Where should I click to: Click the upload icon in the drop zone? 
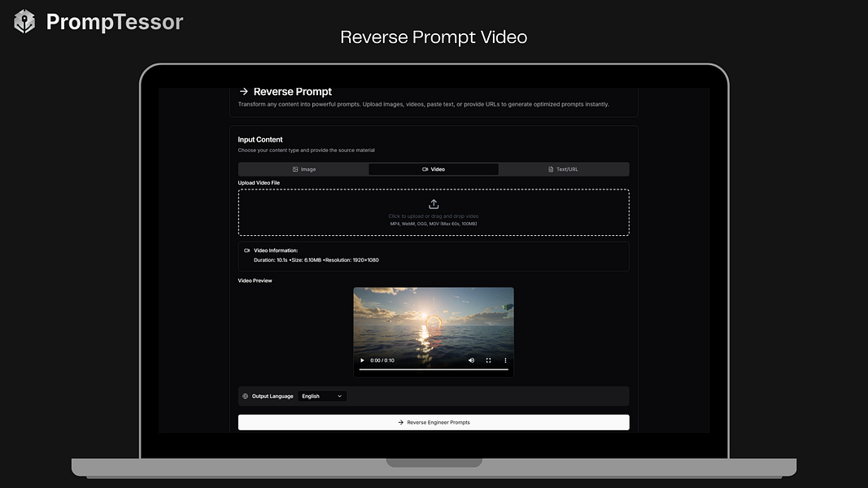(x=434, y=204)
